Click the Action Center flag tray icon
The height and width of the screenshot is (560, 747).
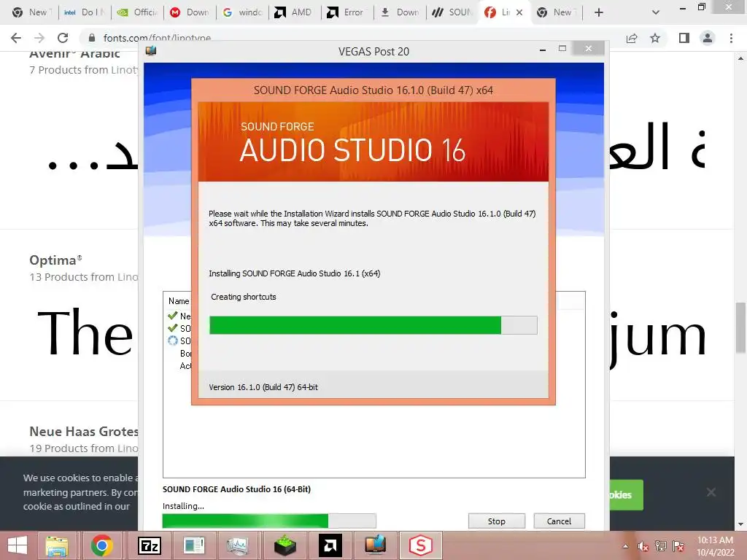(x=678, y=546)
